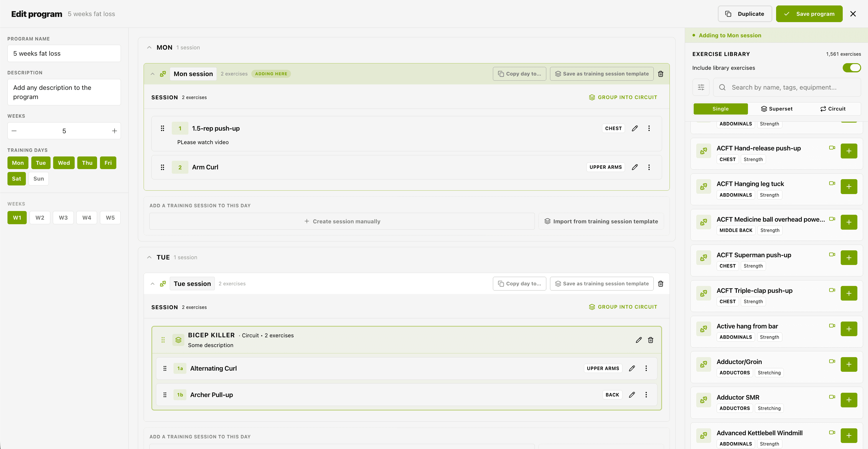The height and width of the screenshot is (449, 868).
Task: Add Active hang from bar to session
Action: pyautogui.click(x=848, y=329)
